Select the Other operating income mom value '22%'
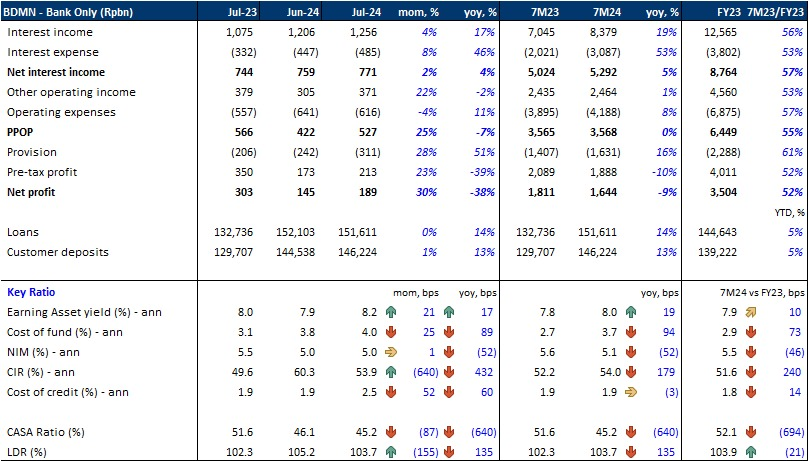Screen dimensions: 808x461 point(426,92)
